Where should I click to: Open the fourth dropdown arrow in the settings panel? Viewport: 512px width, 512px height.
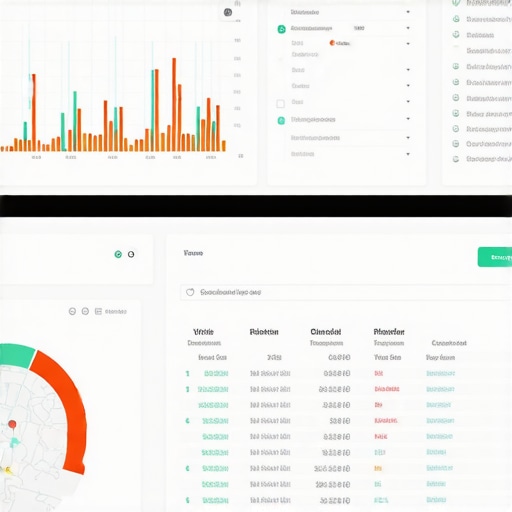point(408,70)
